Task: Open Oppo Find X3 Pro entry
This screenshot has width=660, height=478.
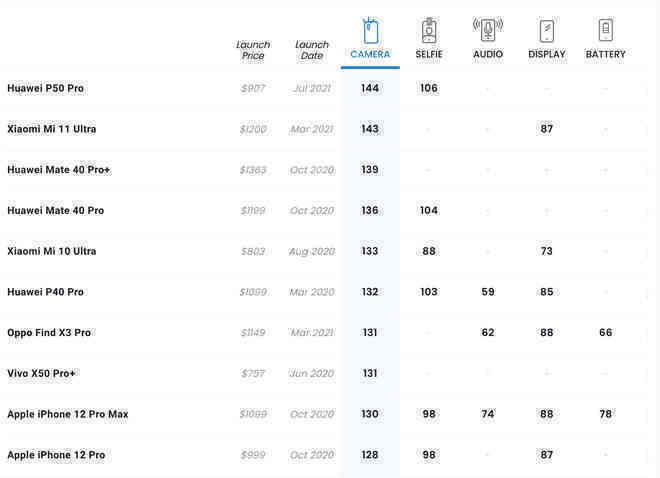Action: tap(49, 333)
